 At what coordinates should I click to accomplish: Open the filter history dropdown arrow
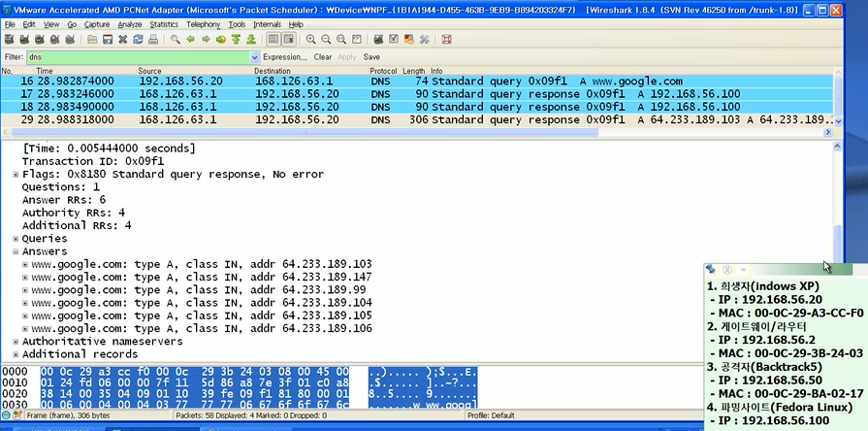pos(255,57)
